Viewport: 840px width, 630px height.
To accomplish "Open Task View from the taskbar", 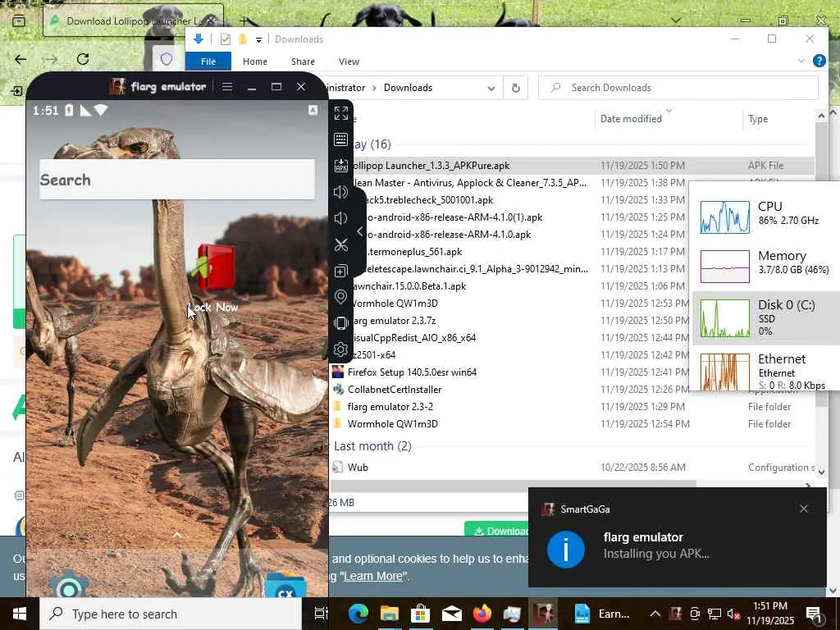I will [321, 614].
